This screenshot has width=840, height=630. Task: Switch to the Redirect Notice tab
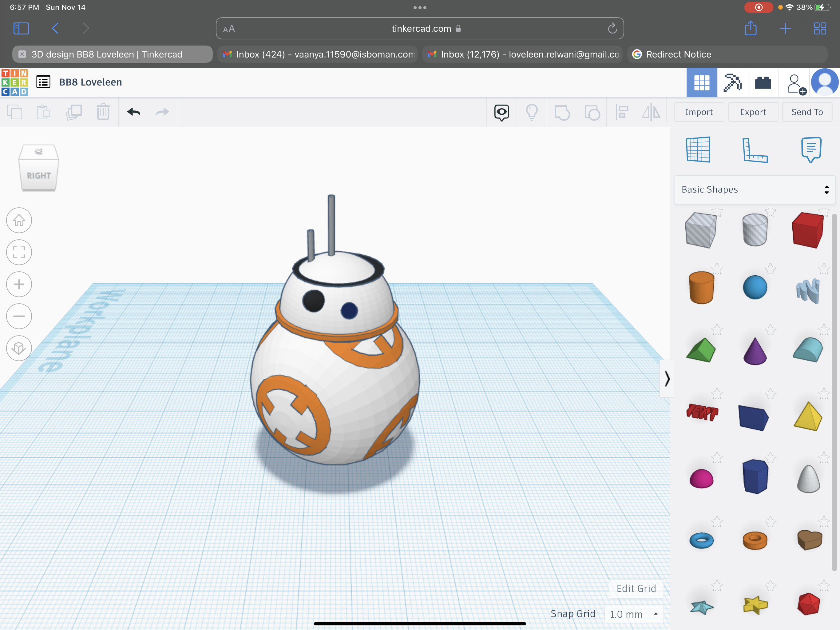pyautogui.click(x=727, y=54)
